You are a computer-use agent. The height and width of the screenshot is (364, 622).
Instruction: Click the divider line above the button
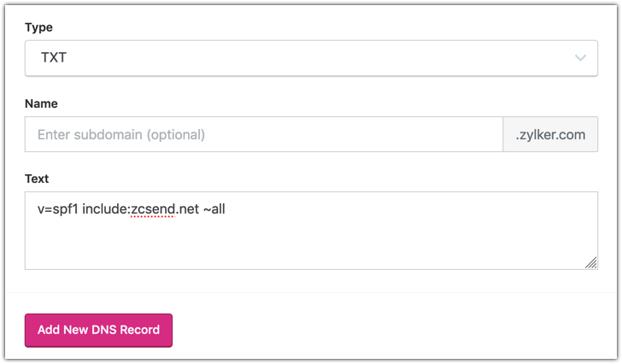coord(311,293)
